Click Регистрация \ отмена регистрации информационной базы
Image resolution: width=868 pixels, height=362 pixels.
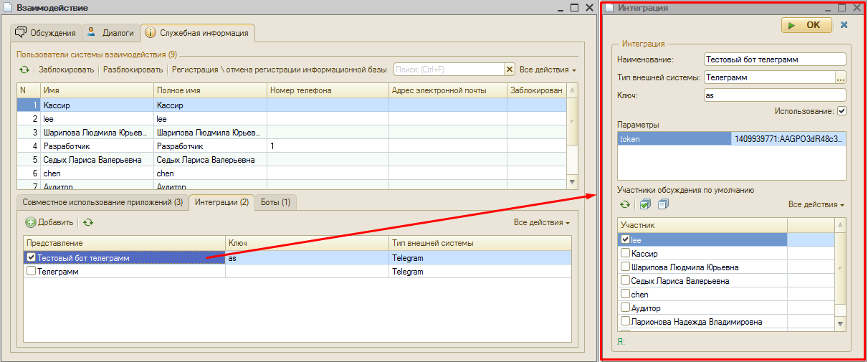(x=279, y=70)
